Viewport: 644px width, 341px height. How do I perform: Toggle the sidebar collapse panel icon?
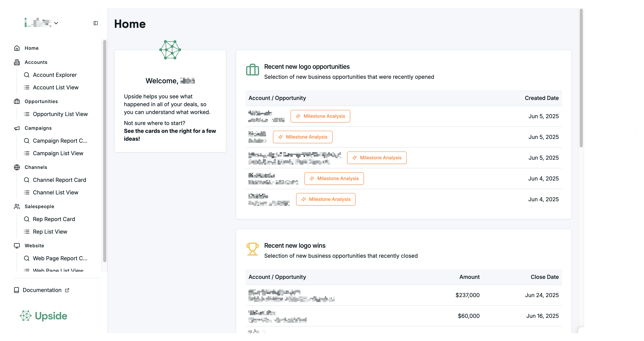pos(96,23)
